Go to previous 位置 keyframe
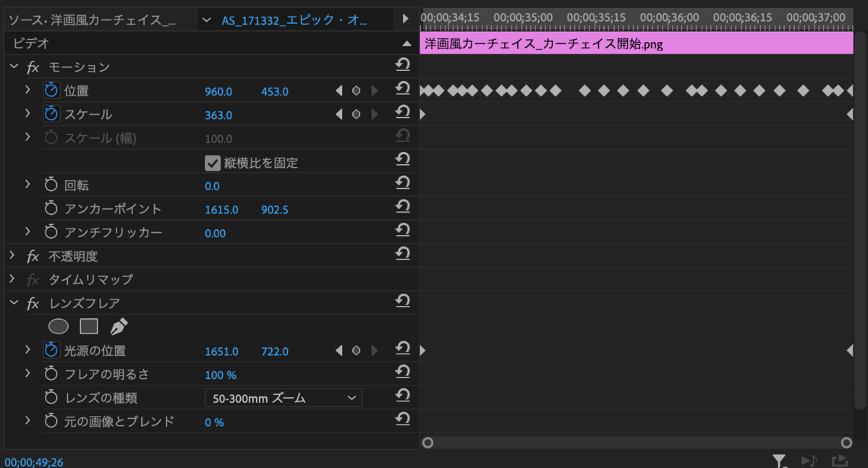 pyautogui.click(x=339, y=91)
